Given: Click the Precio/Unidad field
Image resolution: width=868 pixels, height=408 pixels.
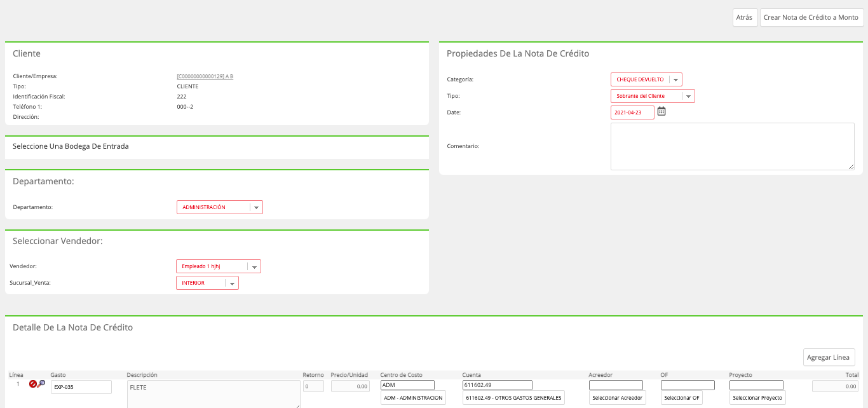Looking at the screenshot, I should click(350, 386).
